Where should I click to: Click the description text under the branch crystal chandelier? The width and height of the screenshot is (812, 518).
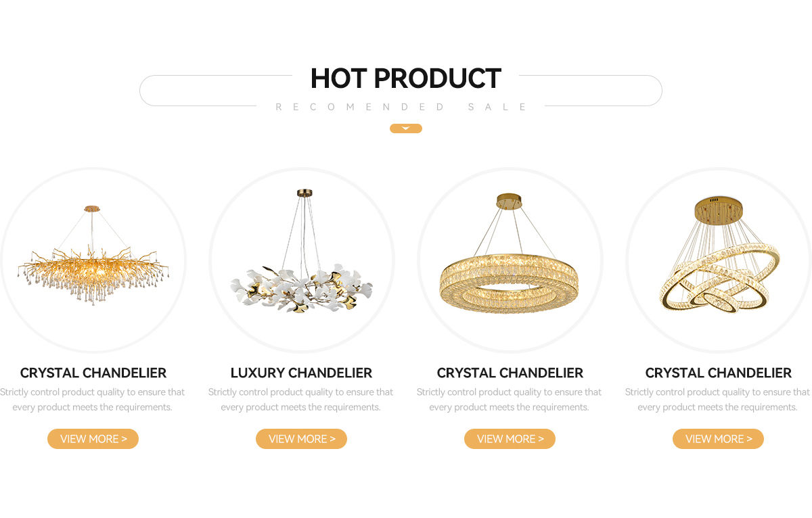(x=93, y=400)
